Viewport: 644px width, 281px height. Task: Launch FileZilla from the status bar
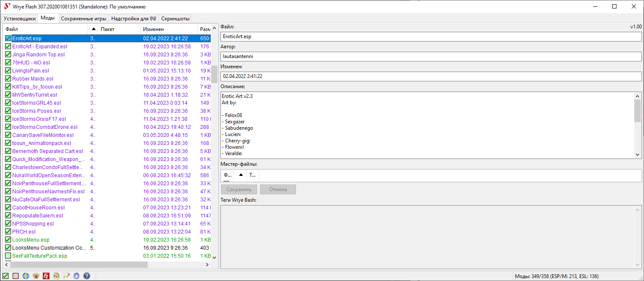pyautogui.click(x=46, y=276)
